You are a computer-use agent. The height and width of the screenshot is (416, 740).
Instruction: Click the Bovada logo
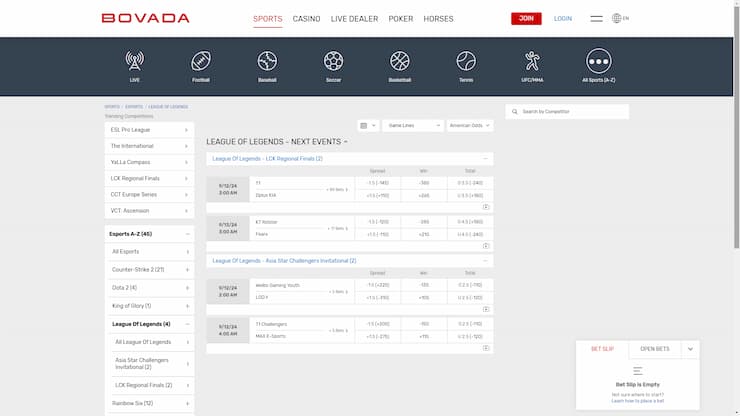pyautogui.click(x=145, y=18)
